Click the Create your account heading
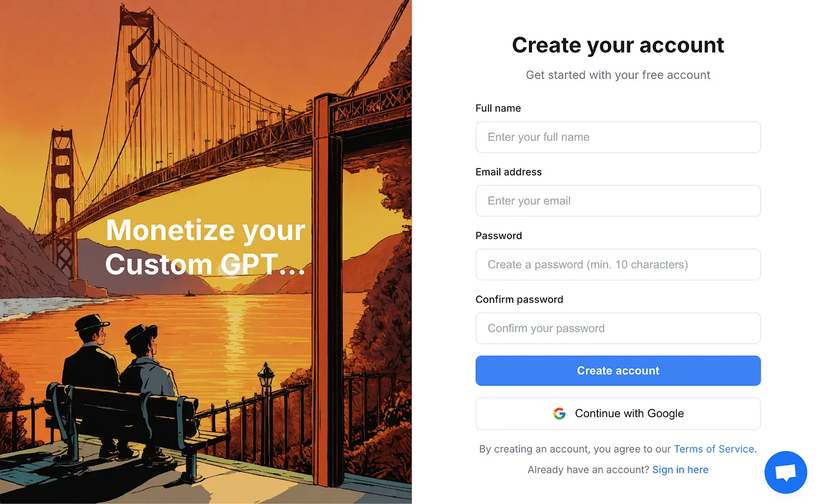Viewport: 823px width, 504px height. tap(618, 45)
